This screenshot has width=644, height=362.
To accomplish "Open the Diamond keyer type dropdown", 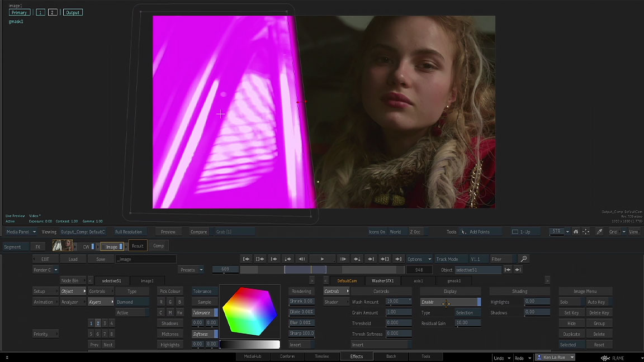I will click(x=132, y=302).
